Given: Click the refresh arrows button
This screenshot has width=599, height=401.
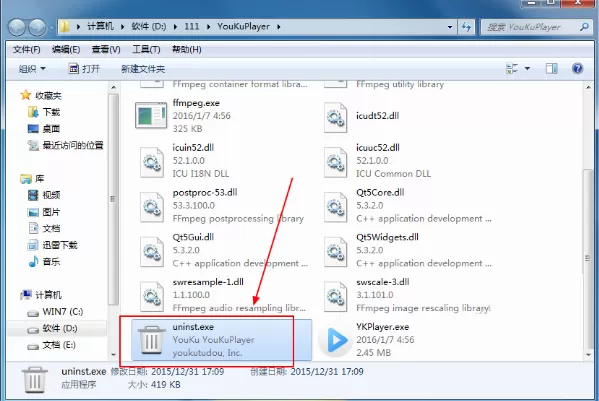Looking at the screenshot, I should [x=466, y=27].
